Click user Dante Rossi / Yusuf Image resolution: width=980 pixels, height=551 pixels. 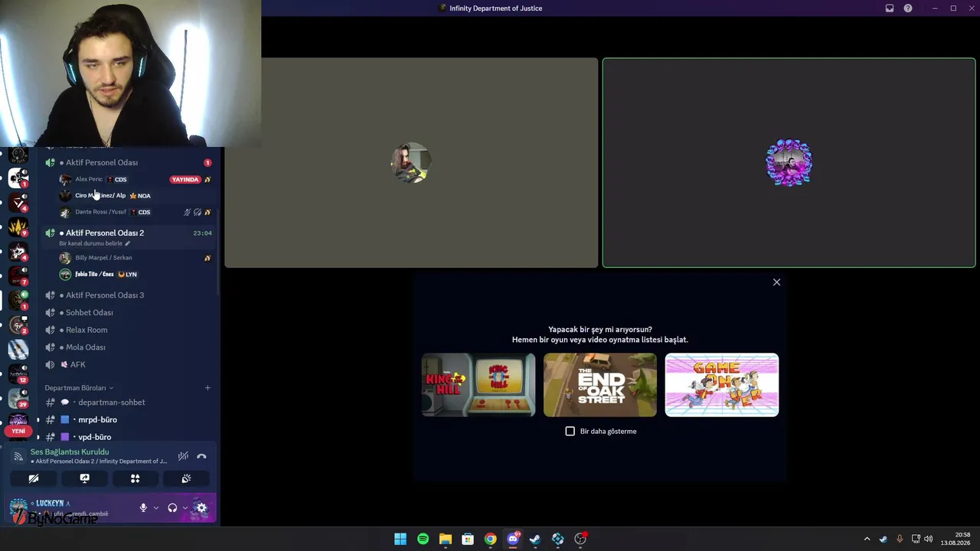click(100, 212)
